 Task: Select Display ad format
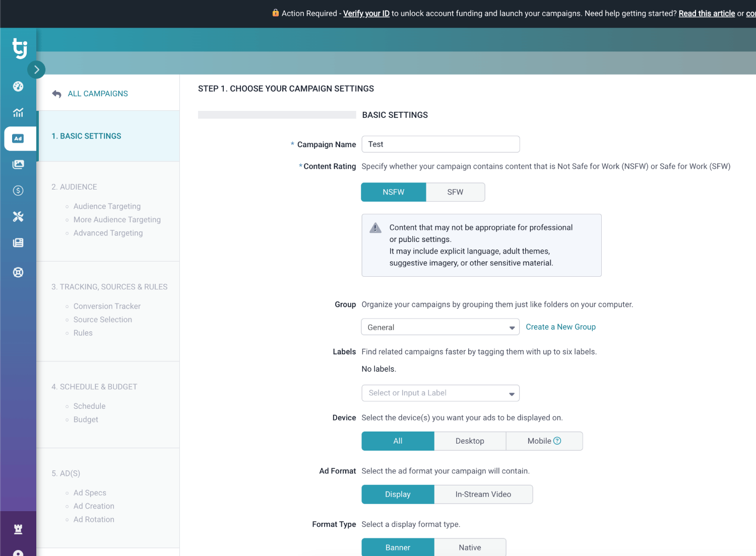click(398, 495)
